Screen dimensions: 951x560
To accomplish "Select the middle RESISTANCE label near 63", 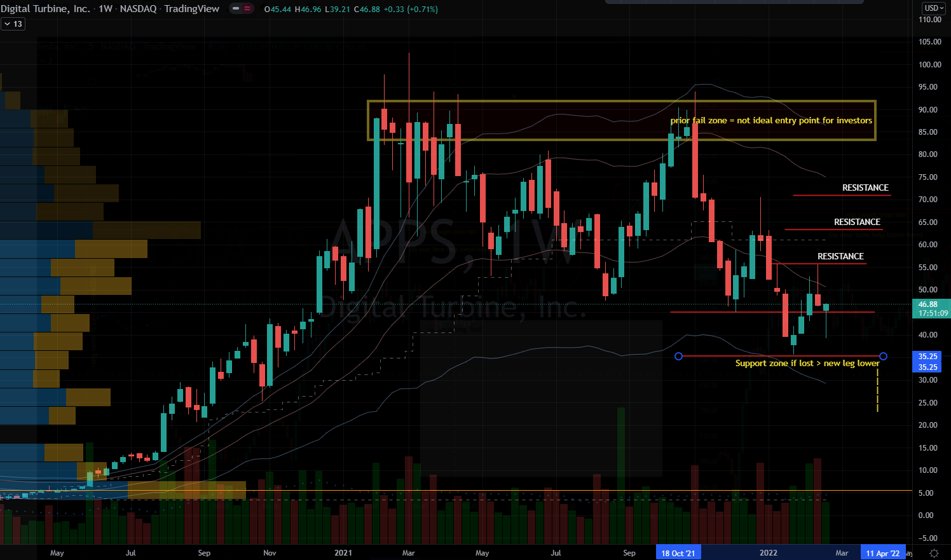I will [x=857, y=222].
